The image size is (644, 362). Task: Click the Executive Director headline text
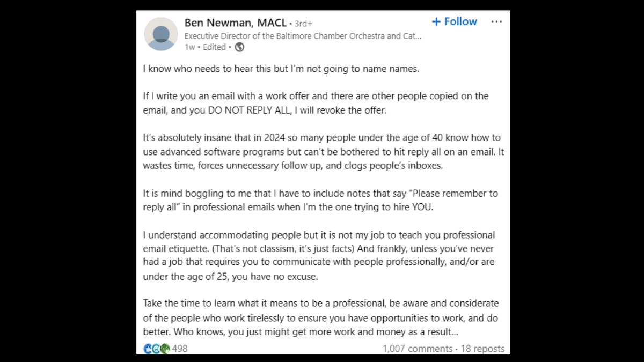point(303,36)
